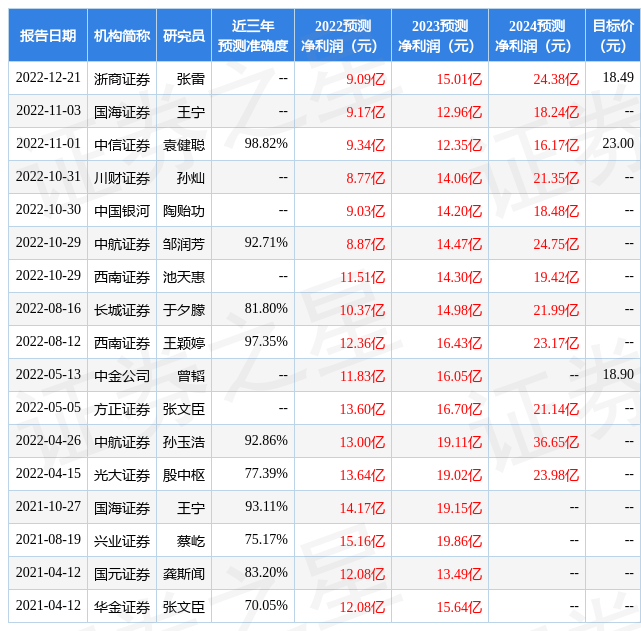The width and height of the screenshot is (641, 631).
Task: Select researcher cell 龚斯闻
Action: coord(184,574)
